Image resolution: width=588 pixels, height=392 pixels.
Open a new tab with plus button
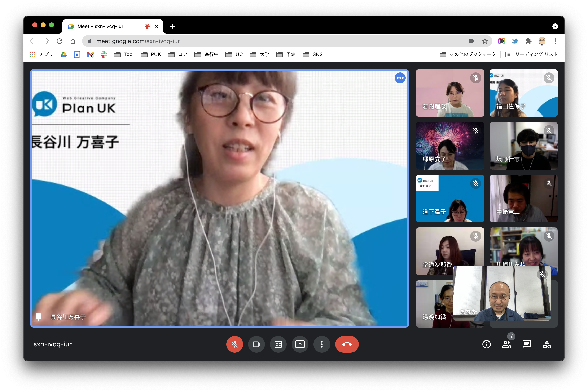click(172, 26)
